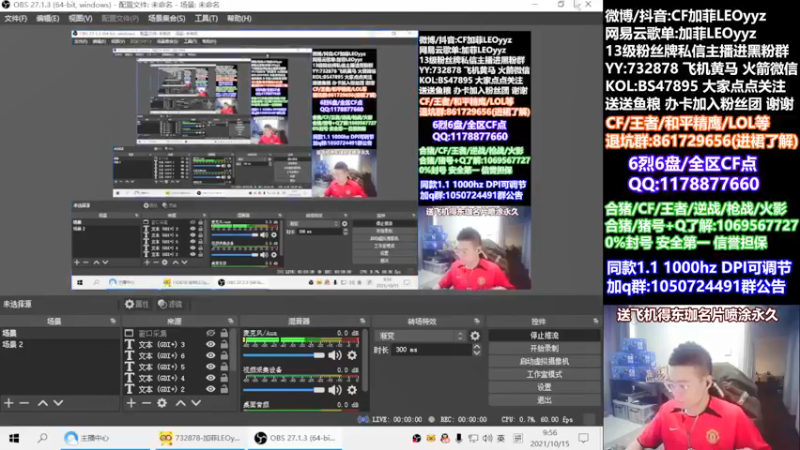This screenshot has height=450, width=800.
Task: Open the 渐变 transition dropdown
Action: coord(420,336)
